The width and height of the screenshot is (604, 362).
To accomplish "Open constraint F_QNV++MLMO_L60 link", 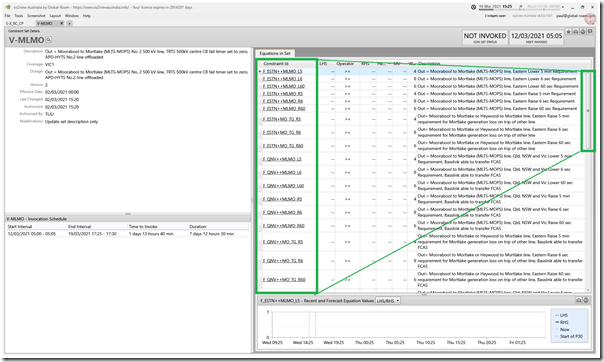I will [x=283, y=186].
